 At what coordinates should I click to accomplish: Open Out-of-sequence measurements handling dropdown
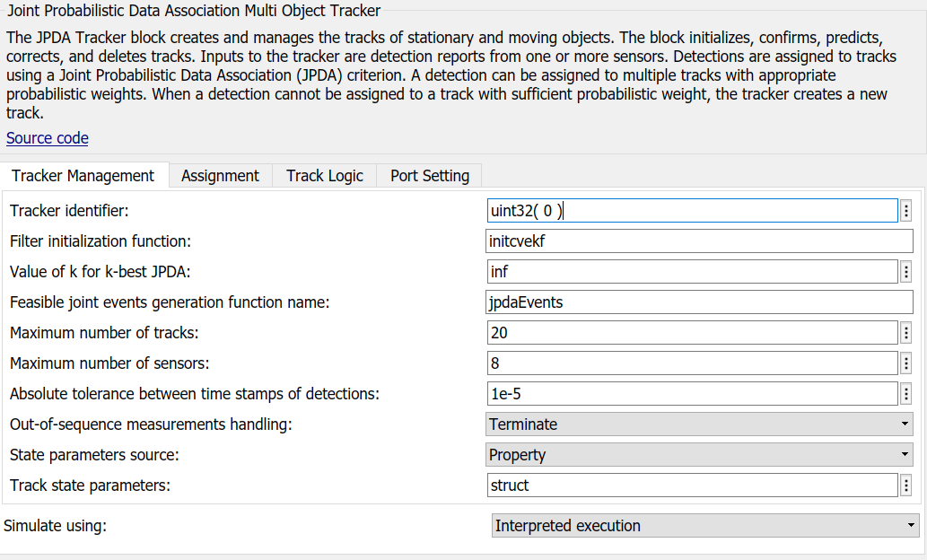(699, 424)
